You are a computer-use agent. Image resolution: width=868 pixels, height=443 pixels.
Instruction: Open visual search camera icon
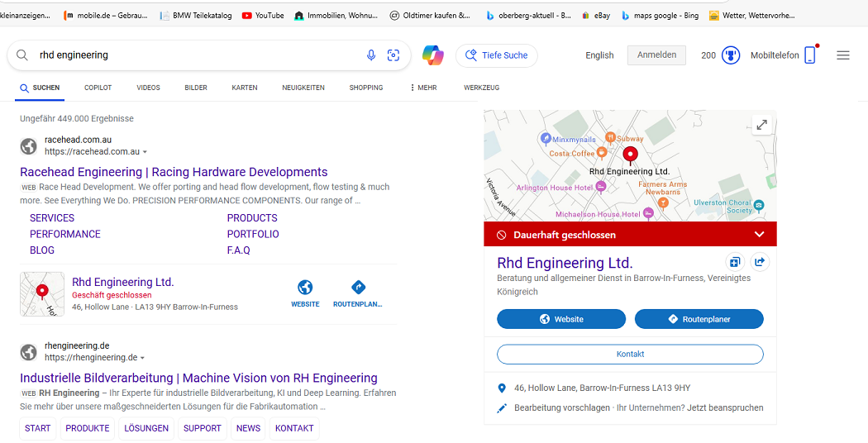[x=393, y=55]
